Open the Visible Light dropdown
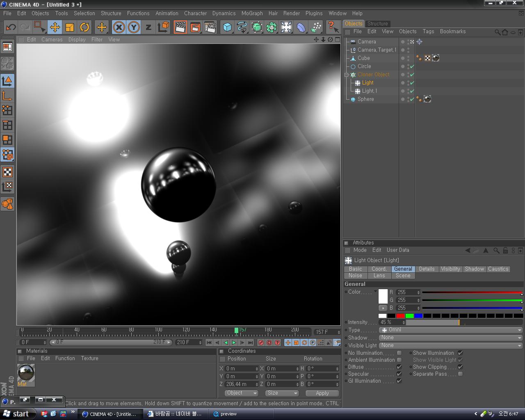This screenshot has width=525, height=420. 451,345
